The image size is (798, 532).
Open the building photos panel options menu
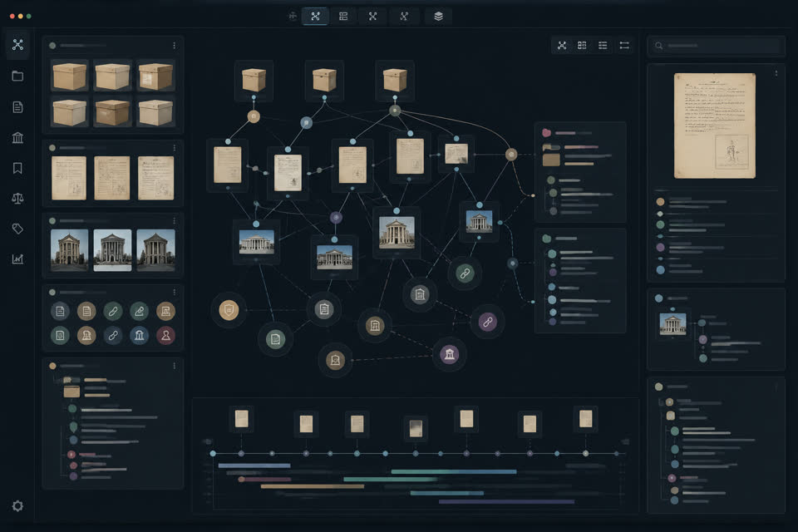coord(174,220)
